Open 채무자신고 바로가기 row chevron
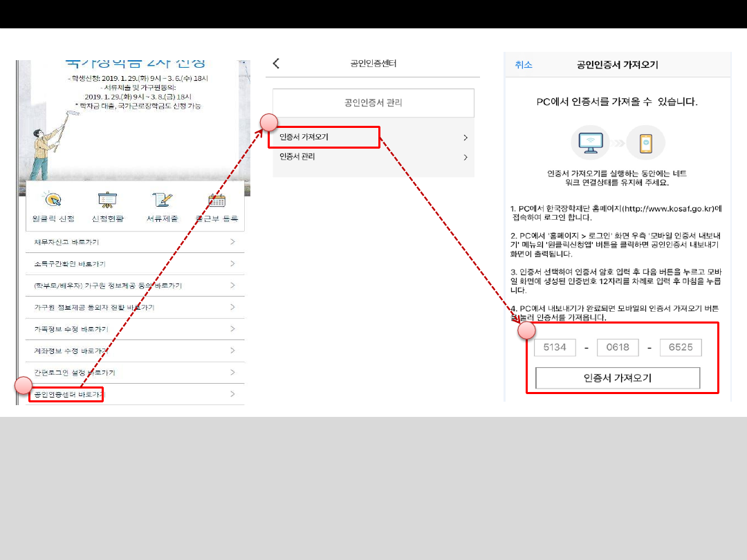The image size is (747, 560). 232,242
